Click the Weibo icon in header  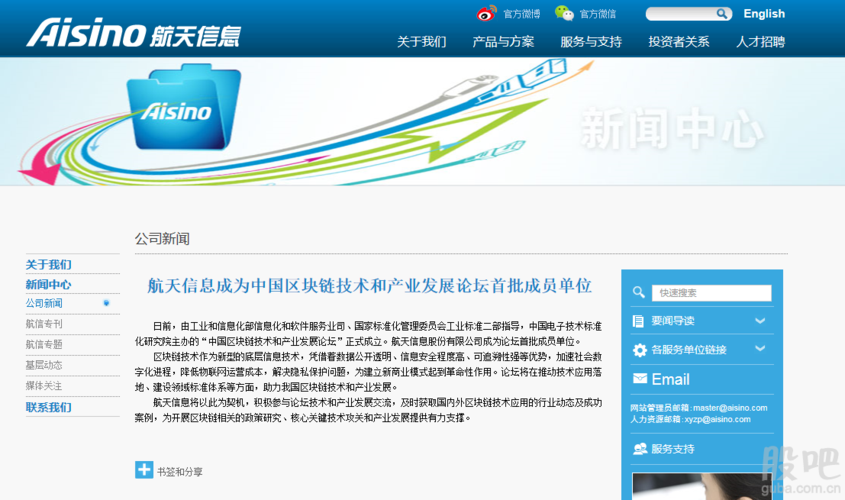(x=487, y=14)
